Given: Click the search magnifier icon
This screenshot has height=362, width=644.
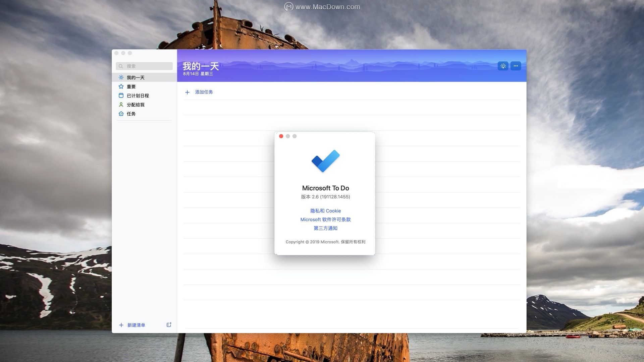Looking at the screenshot, I should (x=121, y=66).
